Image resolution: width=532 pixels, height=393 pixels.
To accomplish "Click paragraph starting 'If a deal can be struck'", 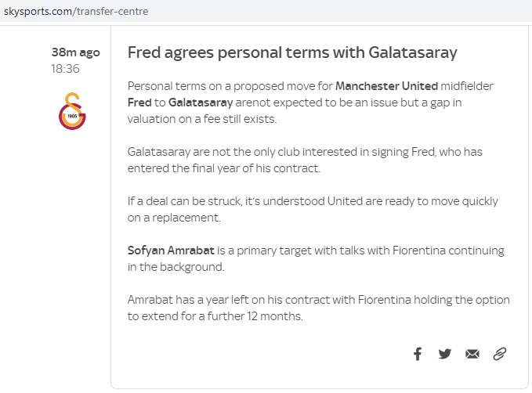I will click(313, 209).
